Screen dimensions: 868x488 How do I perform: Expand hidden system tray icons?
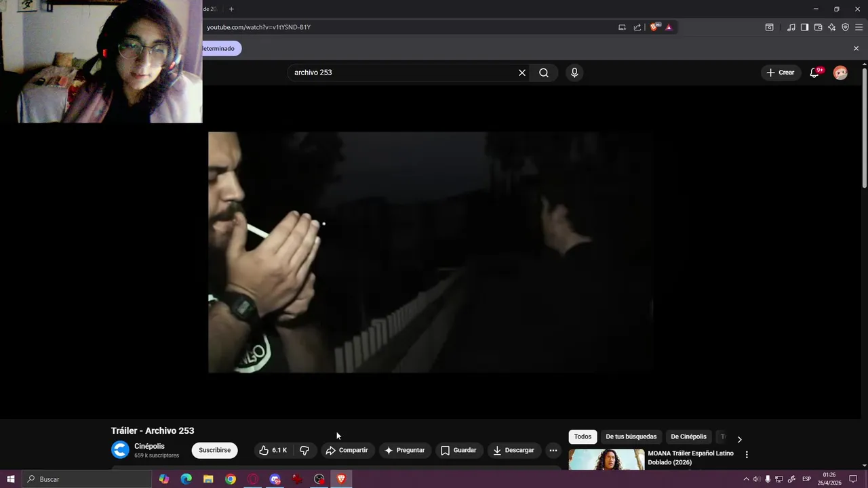[746, 479]
